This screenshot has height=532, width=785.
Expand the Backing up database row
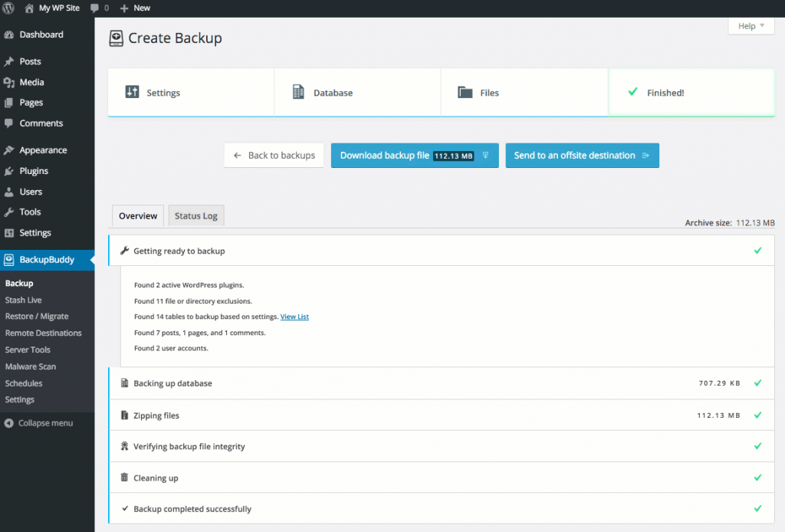pyautogui.click(x=172, y=383)
